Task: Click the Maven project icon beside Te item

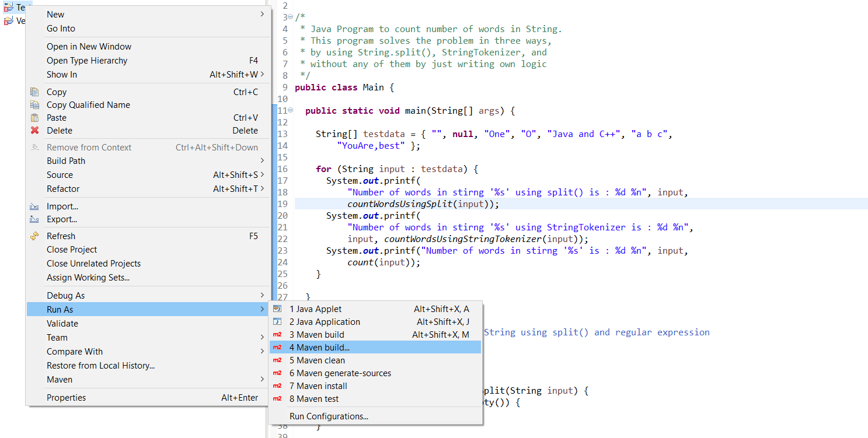Action: pyautogui.click(x=8, y=7)
